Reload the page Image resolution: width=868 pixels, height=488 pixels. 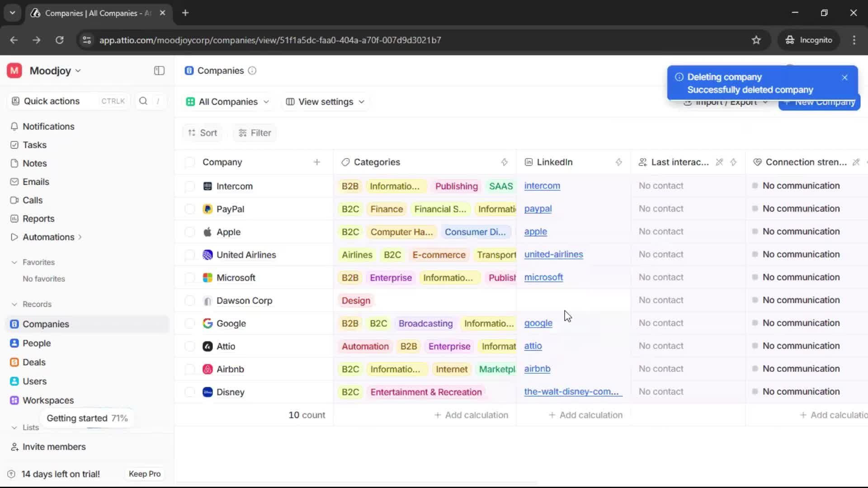click(x=59, y=40)
